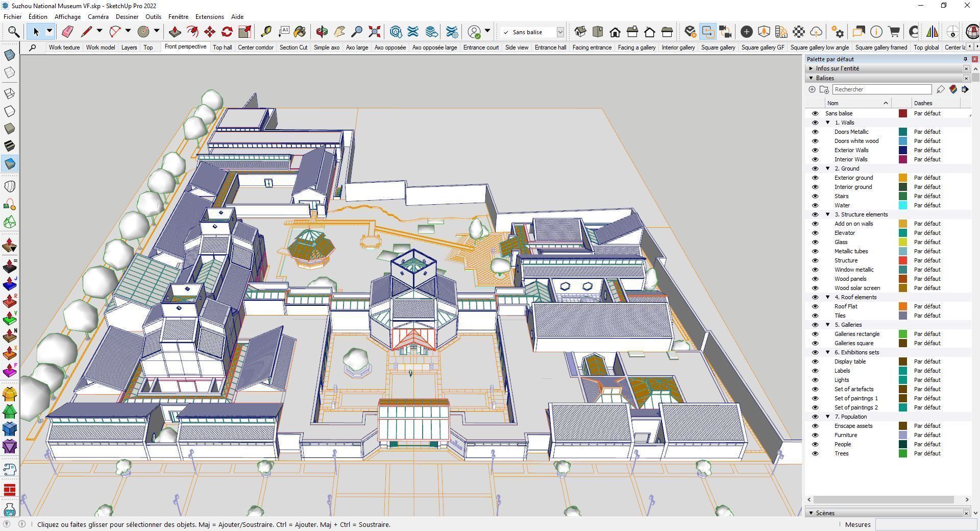Select the Move tool
Image resolution: width=980 pixels, height=531 pixels.
click(209, 32)
